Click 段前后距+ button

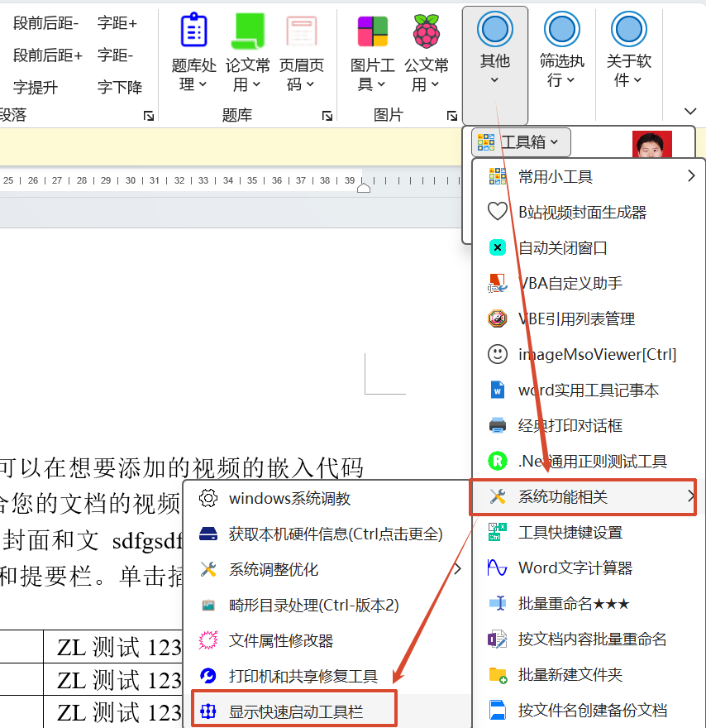coord(47,55)
